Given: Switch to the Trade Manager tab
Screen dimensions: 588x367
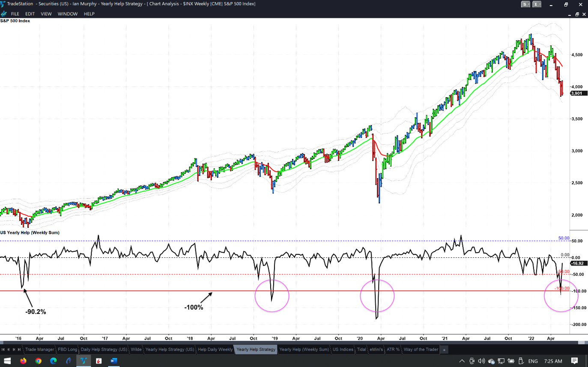Looking at the screenshot, I should point(39,349).
